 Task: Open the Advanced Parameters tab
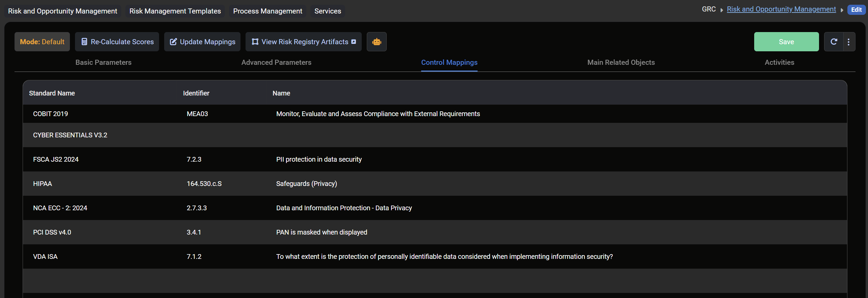pyautogui.click(x=276, y=62)
